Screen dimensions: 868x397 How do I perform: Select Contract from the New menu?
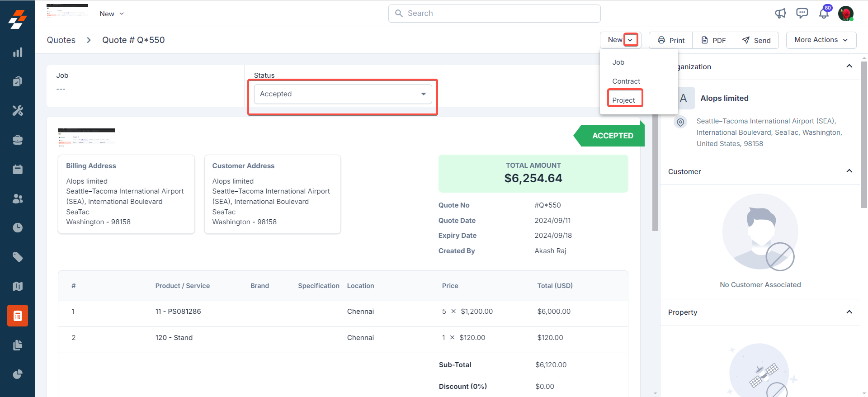tap(626, 81)
